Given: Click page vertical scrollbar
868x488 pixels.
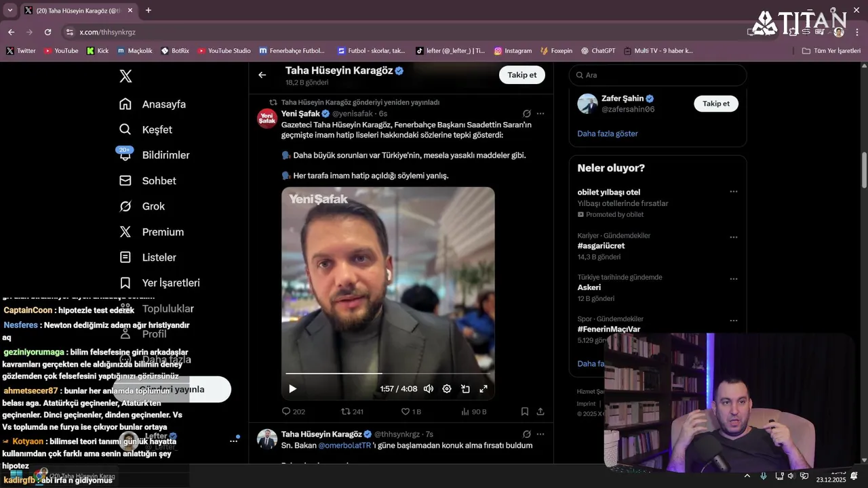Looking at the screenshot, I should point(864,171).
